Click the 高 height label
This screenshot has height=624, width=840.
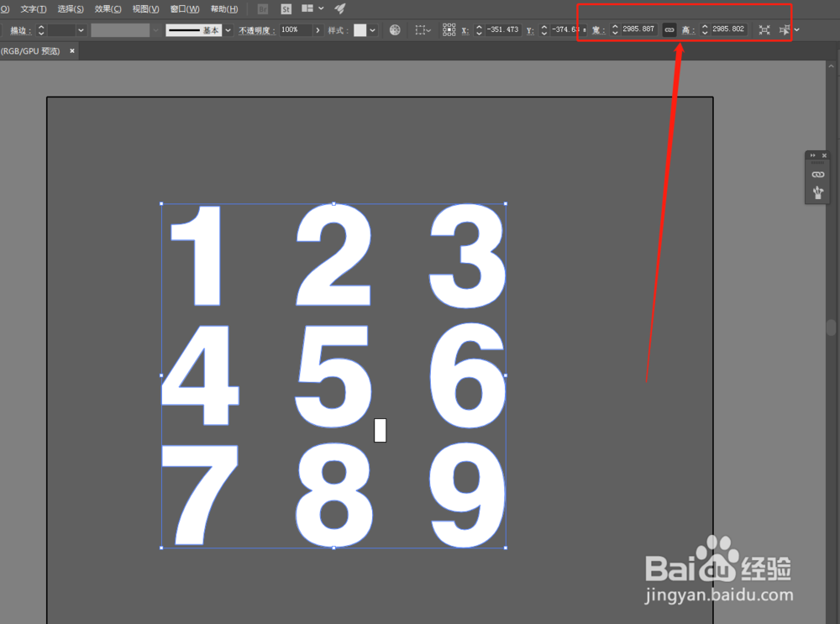(x=689, y=30)
